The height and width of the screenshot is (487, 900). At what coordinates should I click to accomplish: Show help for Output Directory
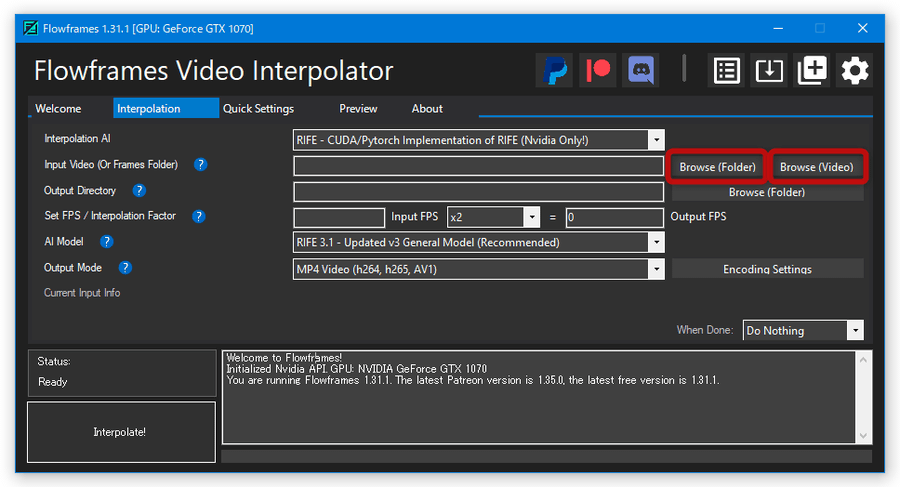(x=139, y=190)
